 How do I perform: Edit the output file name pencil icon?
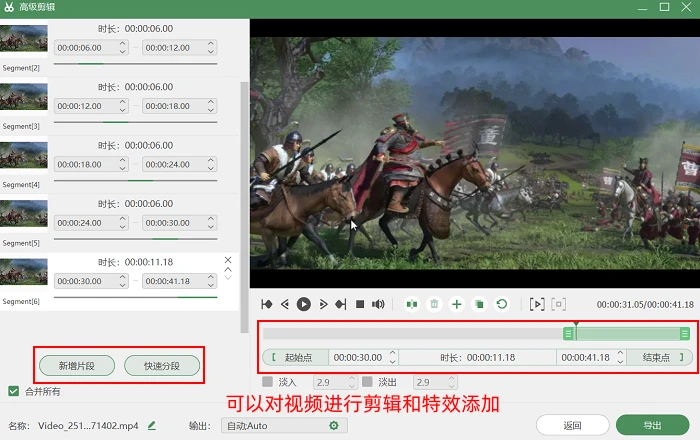[152, 426]
